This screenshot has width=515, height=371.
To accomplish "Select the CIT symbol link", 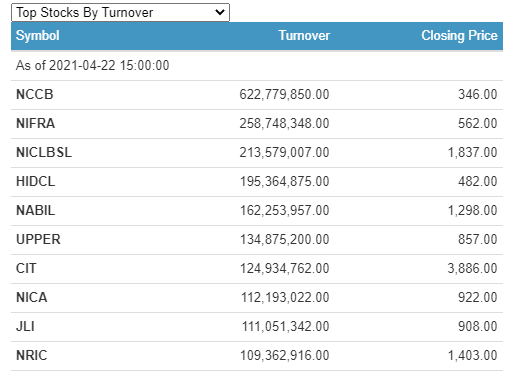I will (26, 269).
